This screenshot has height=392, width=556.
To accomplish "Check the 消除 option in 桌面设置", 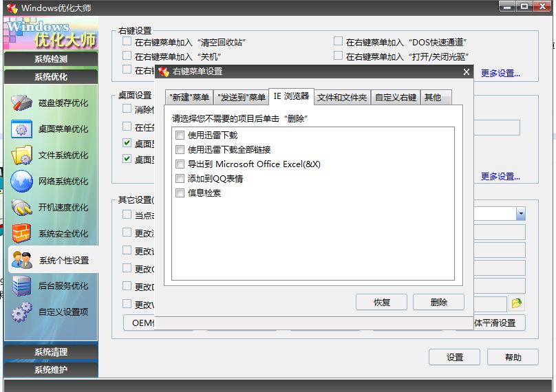I will point(127,109).
